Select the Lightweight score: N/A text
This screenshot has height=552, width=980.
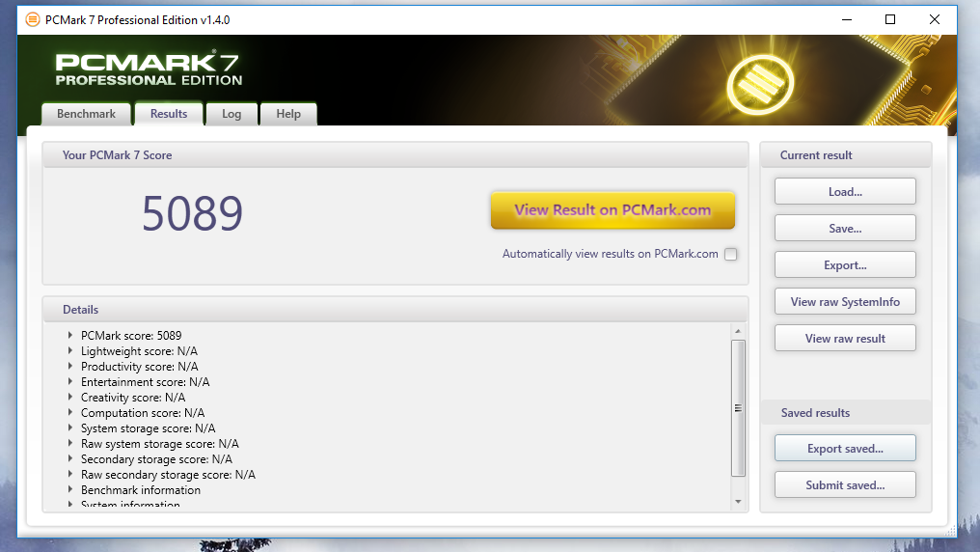point(139,350)
